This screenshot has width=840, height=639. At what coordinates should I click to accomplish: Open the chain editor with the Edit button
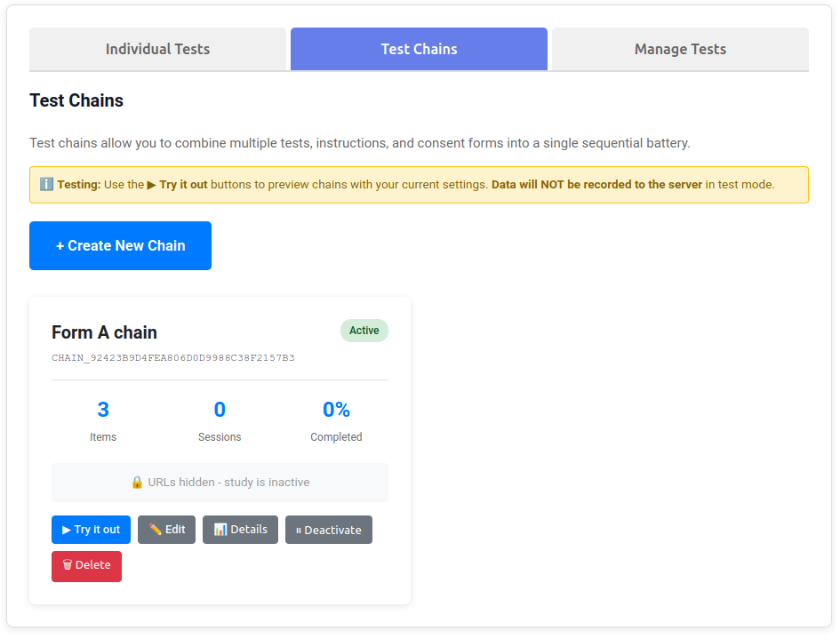pos(166,530)
